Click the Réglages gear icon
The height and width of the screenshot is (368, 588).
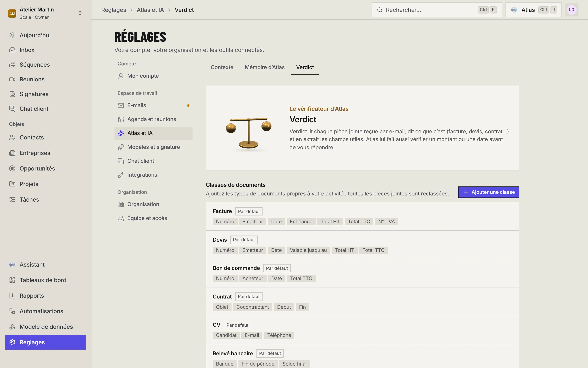pos(12,342)
